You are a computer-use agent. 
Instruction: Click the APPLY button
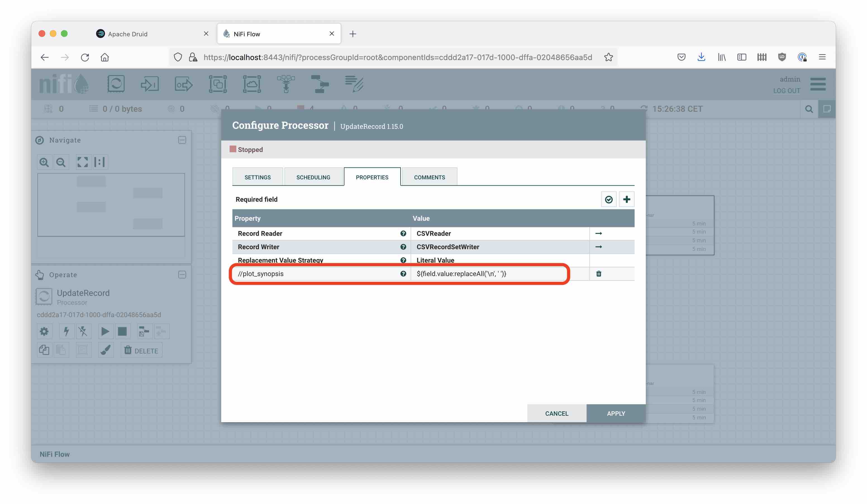(x=616, y=413)
